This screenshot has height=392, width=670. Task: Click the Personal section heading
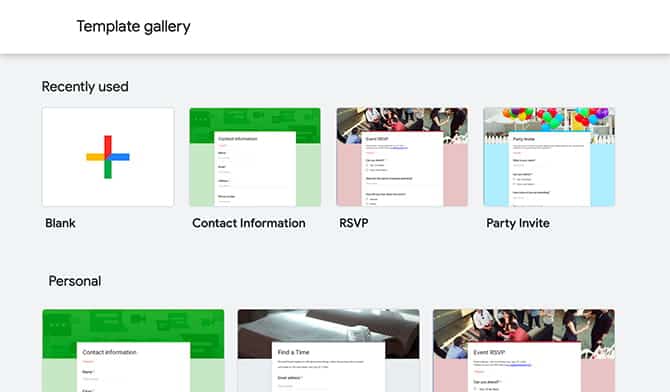(x=75, y=281)
